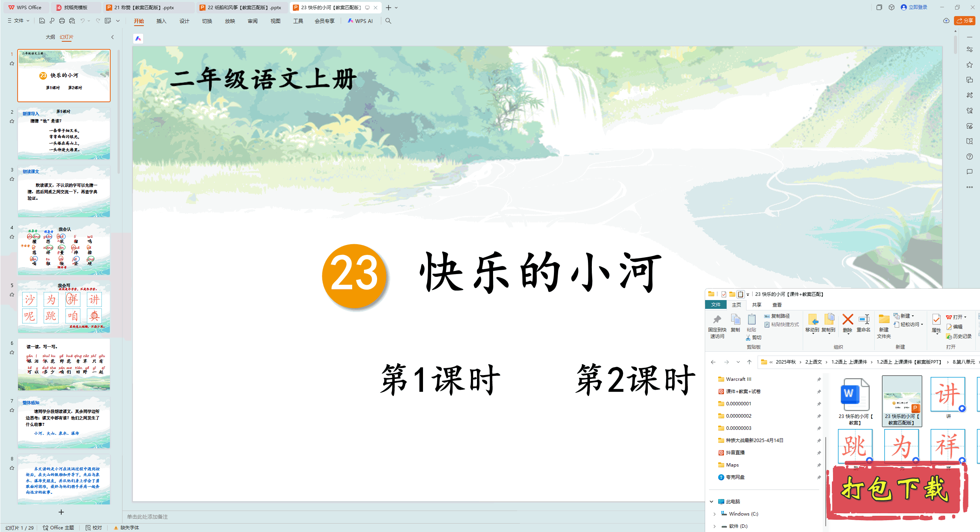Toggle the star marker on slide 3
980x532 pixels.
(12, 179)
